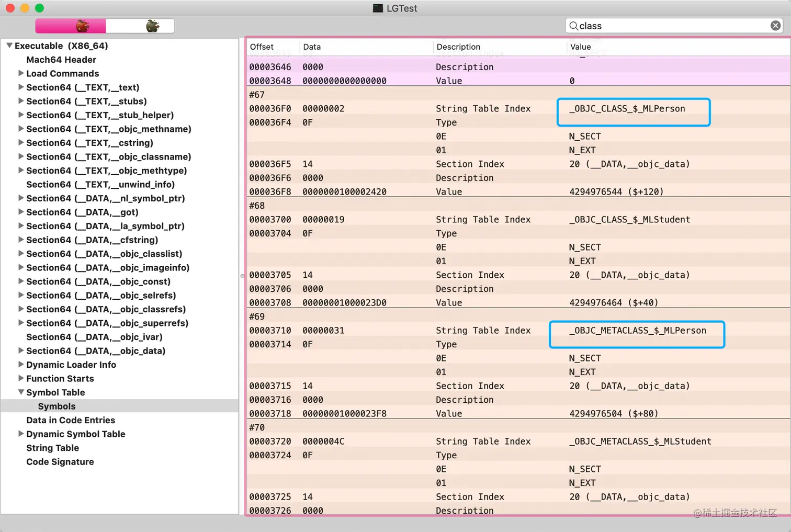This screenshot has width=791, height=532.
Task: Click offset cell 00003700
Action: [x=270, y=219]
